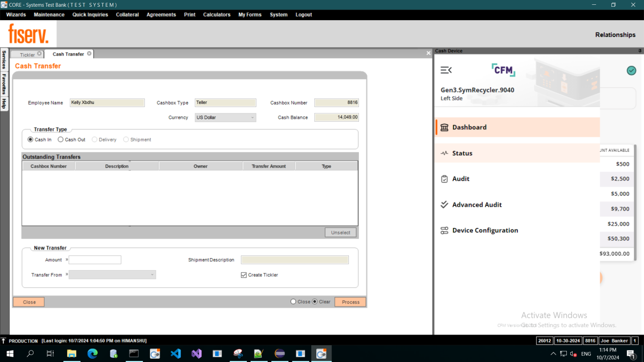The width and height of the screenshot is (644, 362).
Task: Switch to the Tickler tab
Action: pyautogui.click(x=27, y=55)
